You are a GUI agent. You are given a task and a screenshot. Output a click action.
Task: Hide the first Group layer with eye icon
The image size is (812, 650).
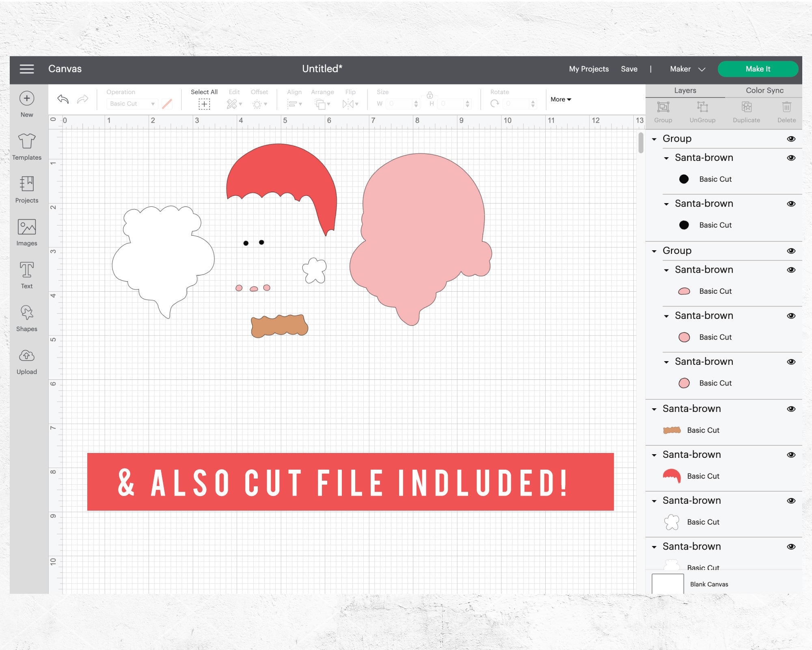[791, 139]
